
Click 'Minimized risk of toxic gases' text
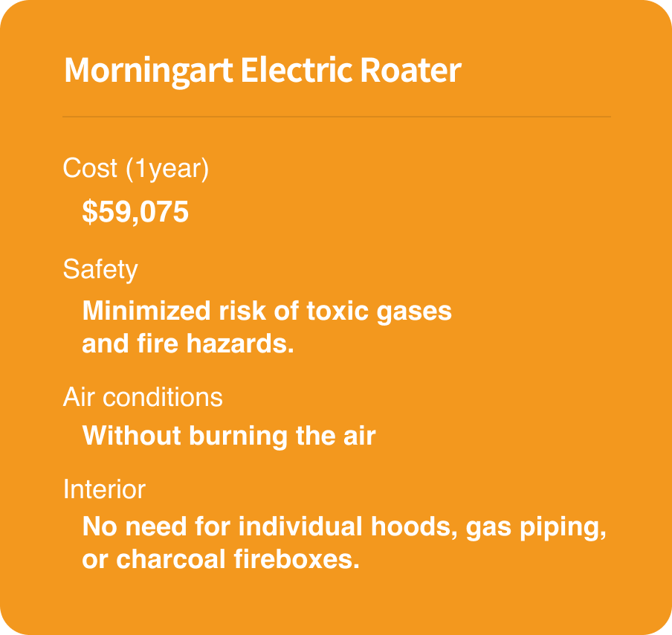tap(267, 312)
